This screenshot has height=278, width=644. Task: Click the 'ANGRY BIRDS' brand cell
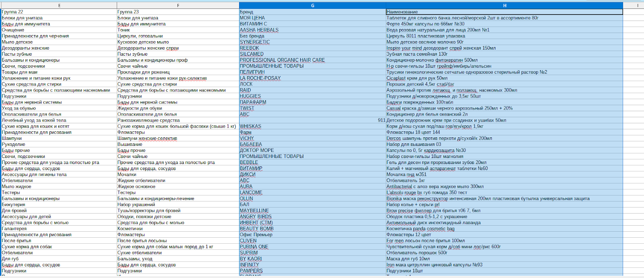coord(313,216)
